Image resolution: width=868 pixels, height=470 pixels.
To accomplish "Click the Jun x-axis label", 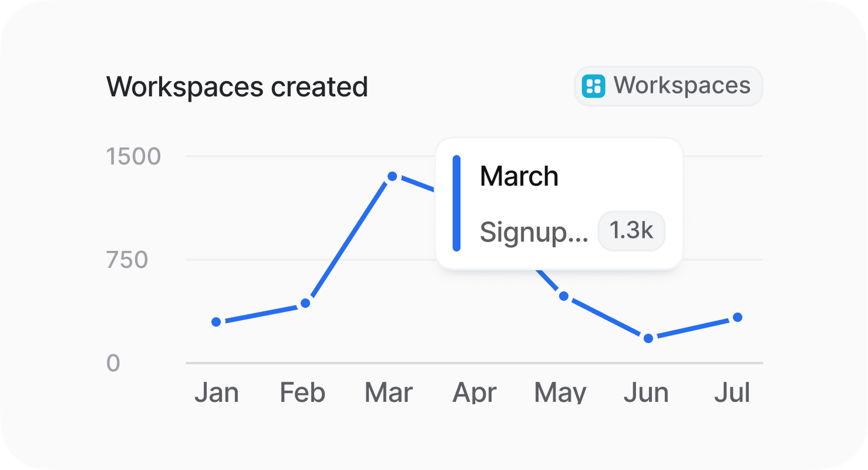I will (646, 392).
